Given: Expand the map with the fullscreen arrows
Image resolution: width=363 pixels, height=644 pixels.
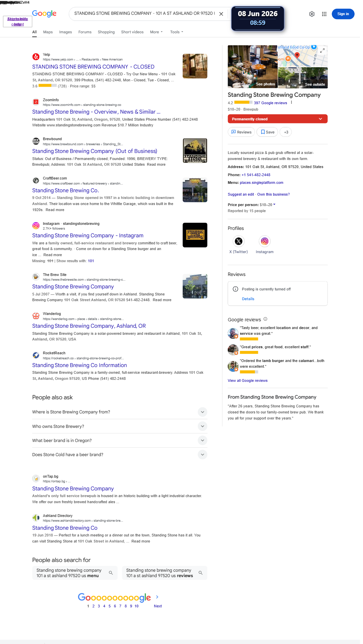Looking at the screenshot, I should pos(322,50).
